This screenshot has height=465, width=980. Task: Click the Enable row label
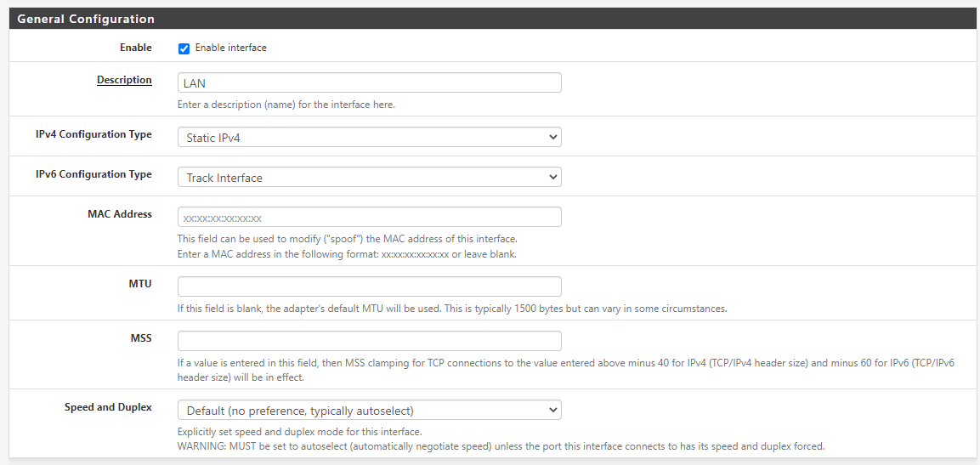[136, 48]
